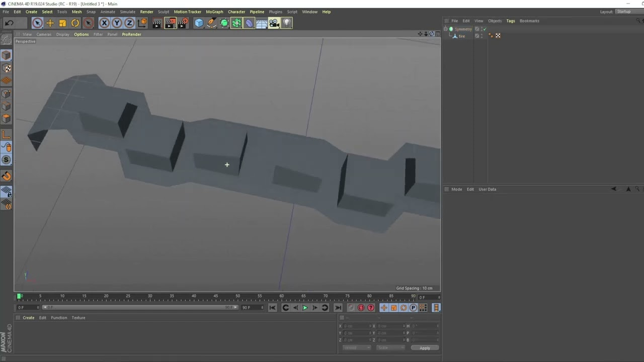
Task: Toggle Tweak mode mouse icon
Action: [7, 147]
